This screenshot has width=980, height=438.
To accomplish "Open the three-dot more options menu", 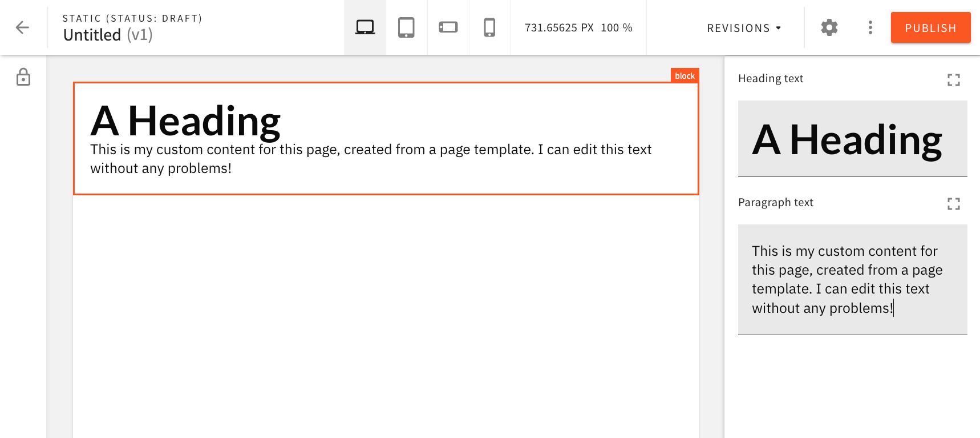I will 870,27.
